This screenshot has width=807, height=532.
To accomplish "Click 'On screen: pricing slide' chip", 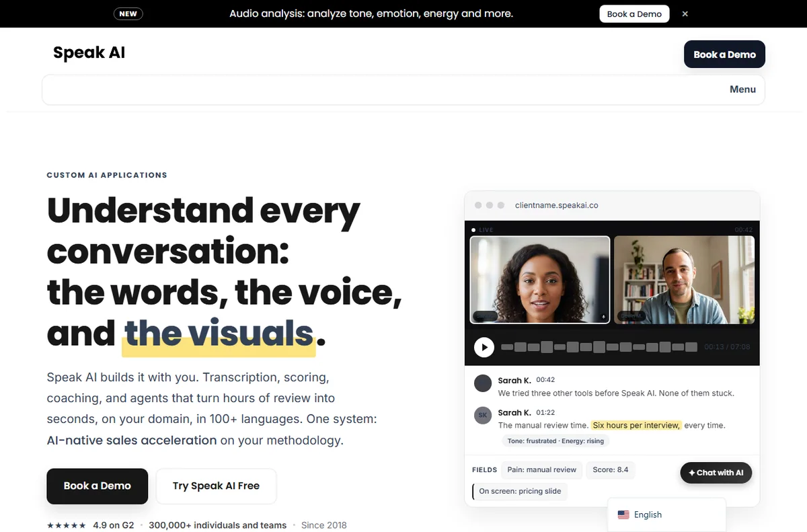I will point(520,492).
